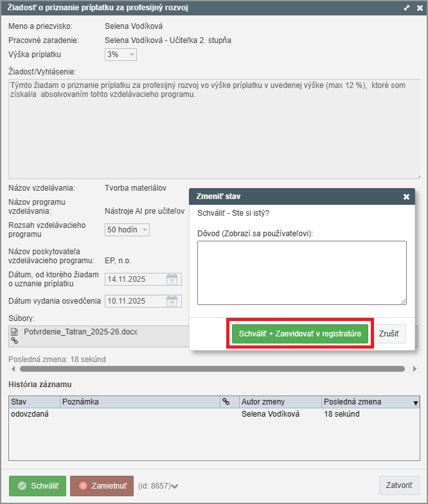The width and height of the screenshot is (428, 504).
Task: Open calendar for allowance start date
Action: tap(172, 279)
